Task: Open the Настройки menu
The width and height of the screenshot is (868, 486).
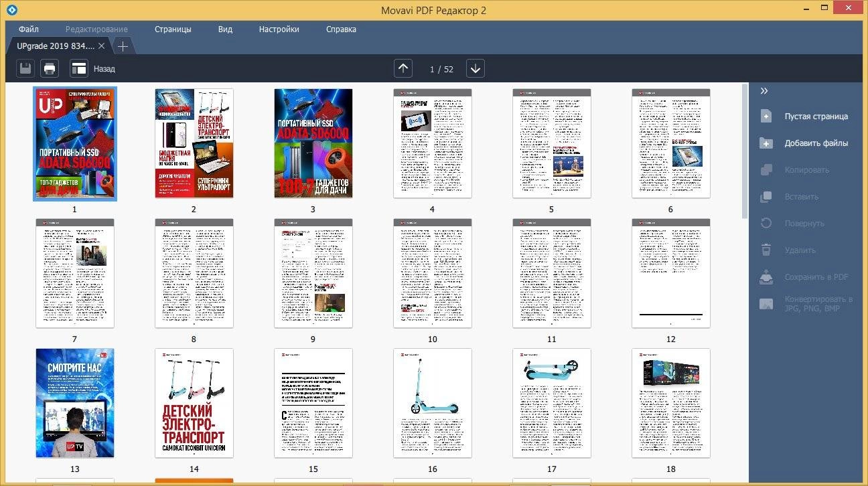Action: (x=279, y=29)
